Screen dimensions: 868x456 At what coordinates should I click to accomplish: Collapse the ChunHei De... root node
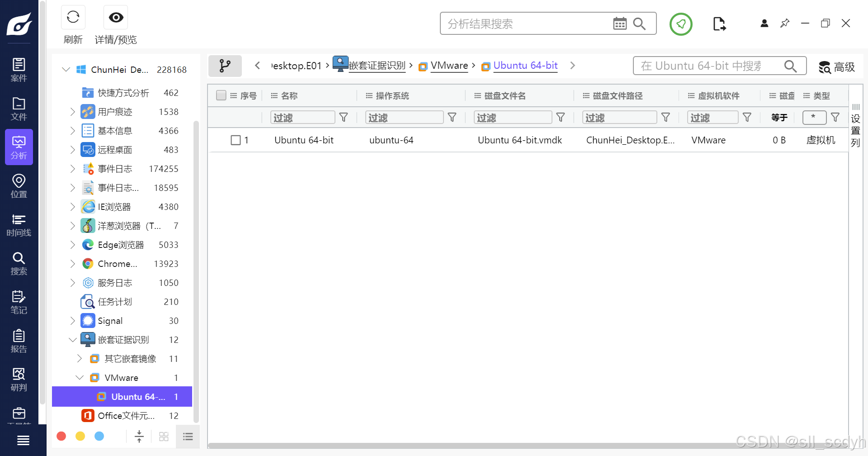[x=66, y=70]
